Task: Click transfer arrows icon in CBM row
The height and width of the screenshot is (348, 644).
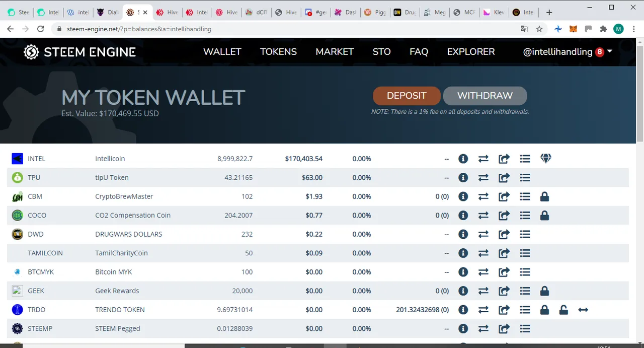Action: (x=484, y=196)
